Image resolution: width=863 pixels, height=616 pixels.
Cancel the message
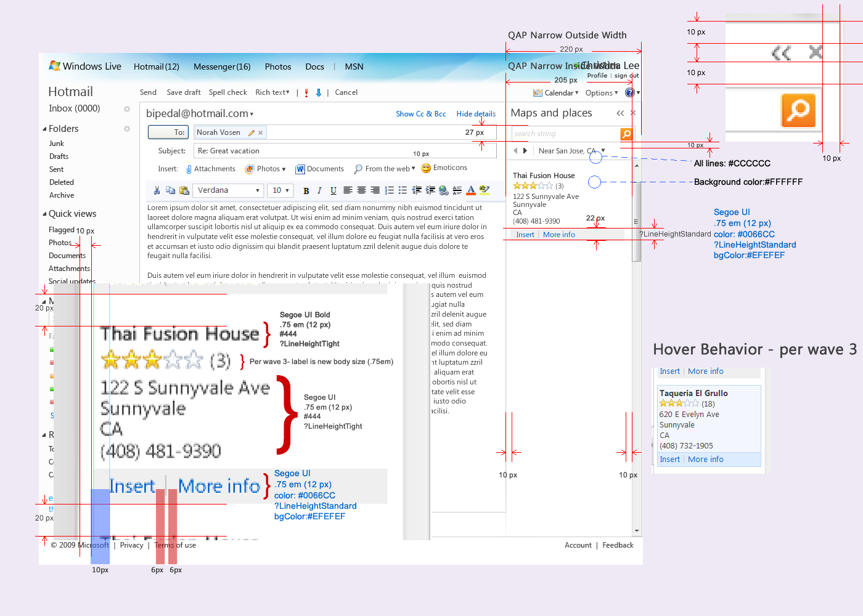pyautogui.click(x=346, y=92)
